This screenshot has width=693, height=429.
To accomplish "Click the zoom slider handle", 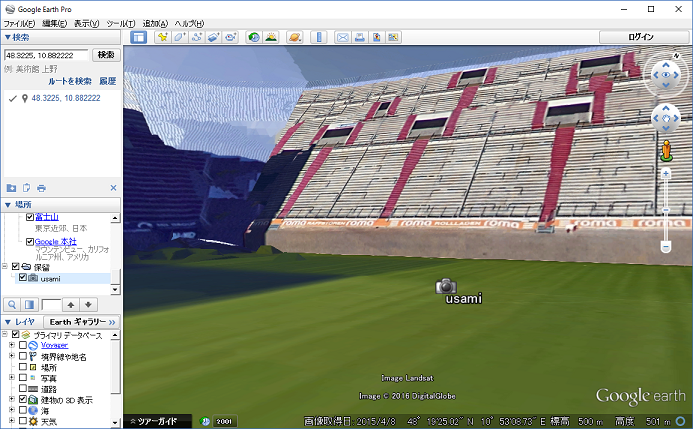I will coord(665,209).
